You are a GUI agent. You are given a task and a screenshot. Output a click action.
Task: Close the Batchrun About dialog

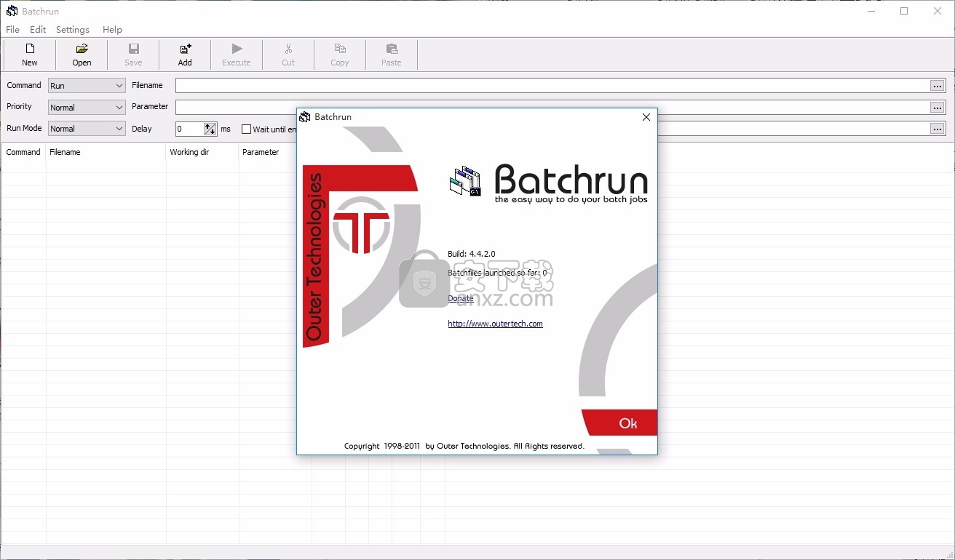tap(646, 117)
